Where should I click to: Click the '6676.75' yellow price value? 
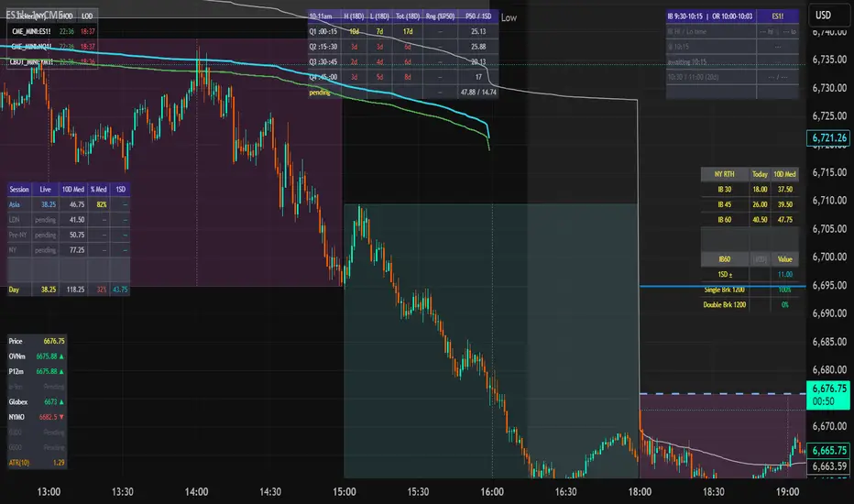[54, 341]
